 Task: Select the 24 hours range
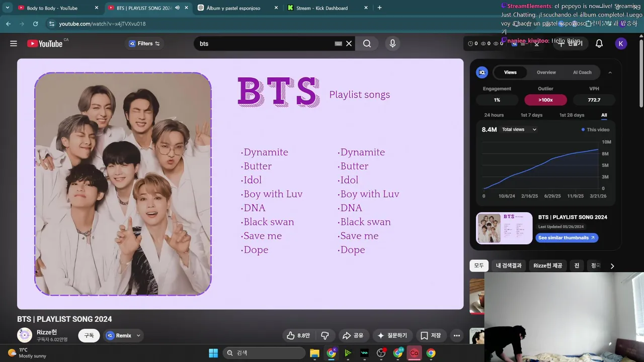494,115
